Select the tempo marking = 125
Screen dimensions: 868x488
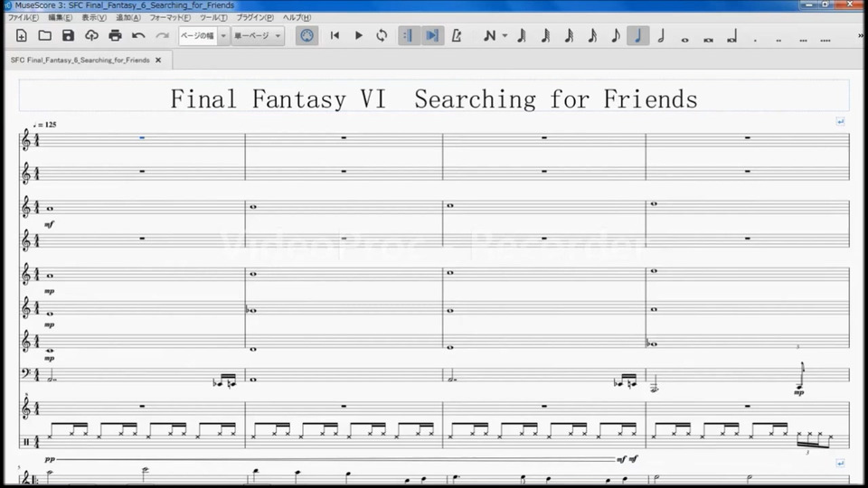click(45, 125)
